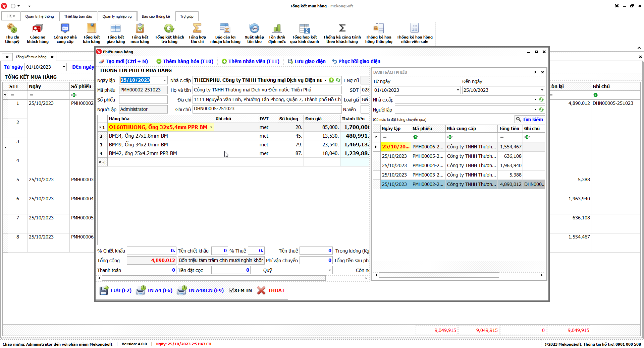Expand the Ngày lập date dropdown
Image resolution: width=644 pixels, height=348 pixels.
(165, 80)
